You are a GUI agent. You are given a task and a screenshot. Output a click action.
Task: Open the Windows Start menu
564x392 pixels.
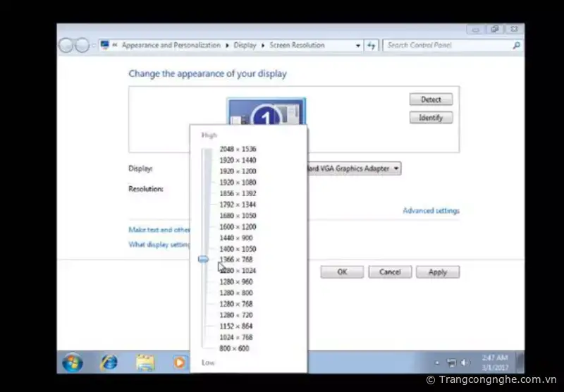pos(72,363)
